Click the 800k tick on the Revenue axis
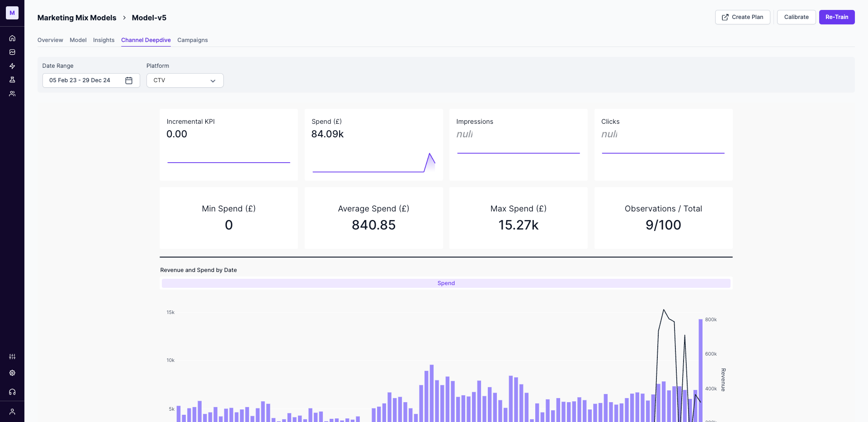This screenshot has width=868, height=422. 711,320
